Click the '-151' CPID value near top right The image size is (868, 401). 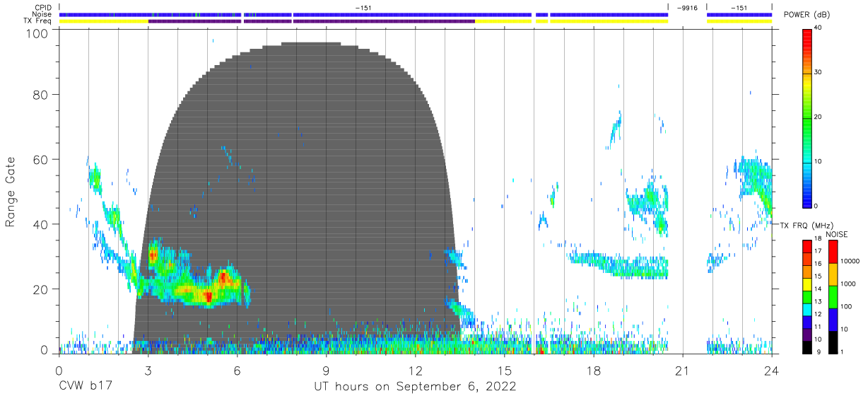739,7
